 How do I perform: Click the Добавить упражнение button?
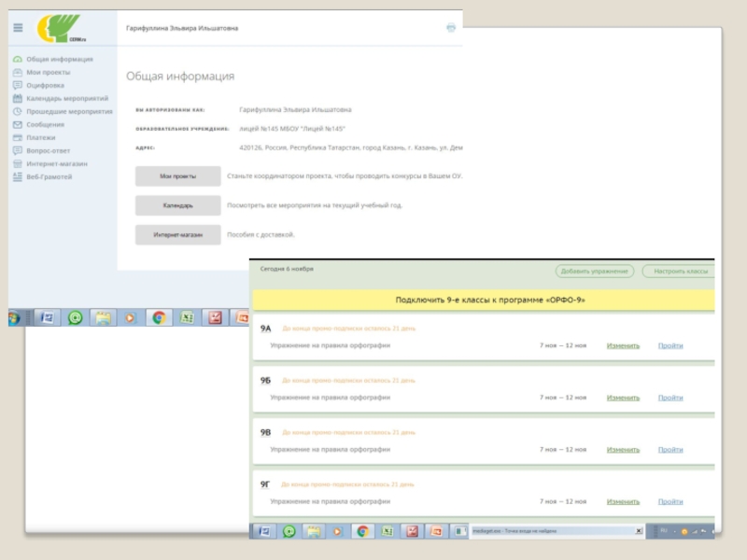[x=595, y=271]
